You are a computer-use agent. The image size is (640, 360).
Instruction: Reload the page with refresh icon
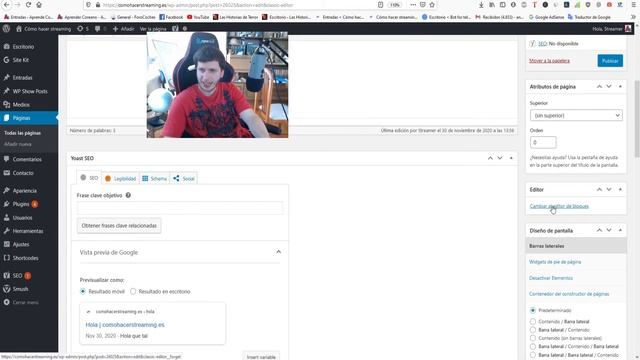pyautogui.click(x=28, y=5)
